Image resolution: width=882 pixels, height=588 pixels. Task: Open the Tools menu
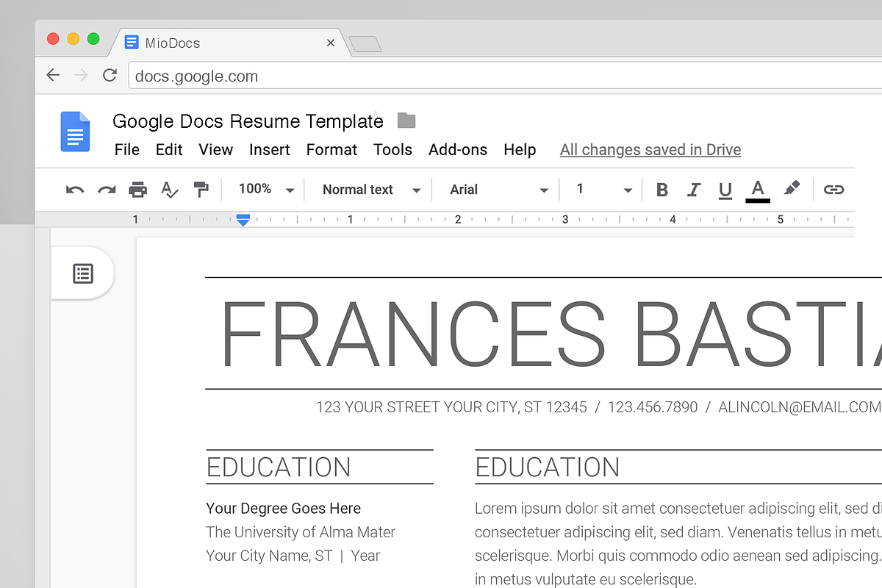pyautogui.click(x=392, y=150)
